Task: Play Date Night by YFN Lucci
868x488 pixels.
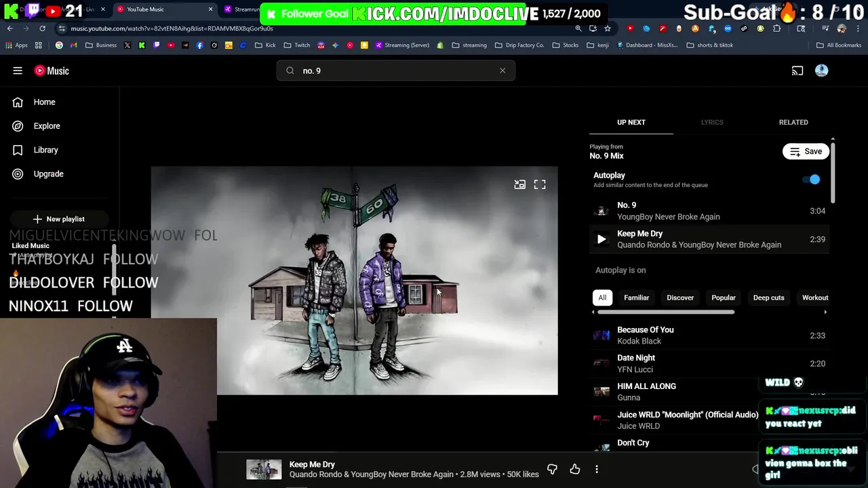Action: (709, 363)
